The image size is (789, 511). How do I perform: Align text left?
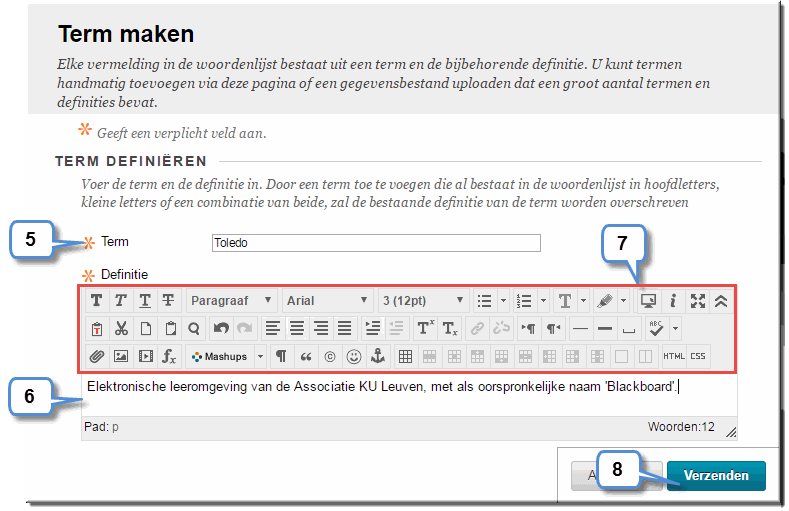pos(273,329)
